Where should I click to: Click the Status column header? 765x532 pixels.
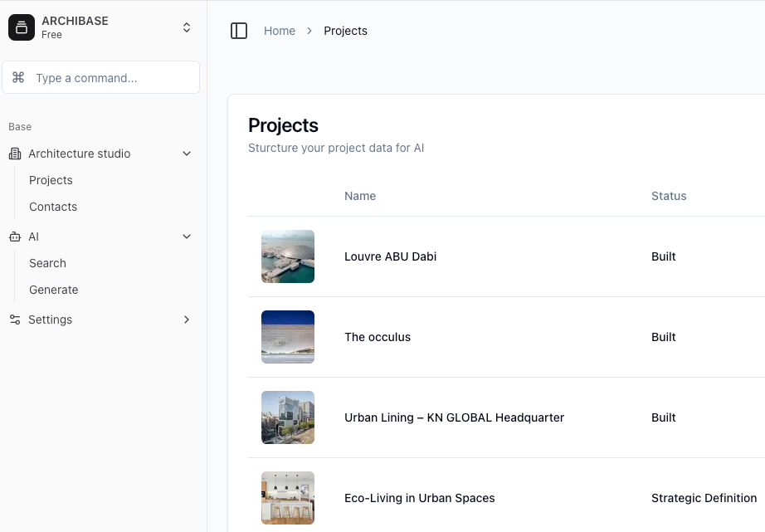(669, 196)
